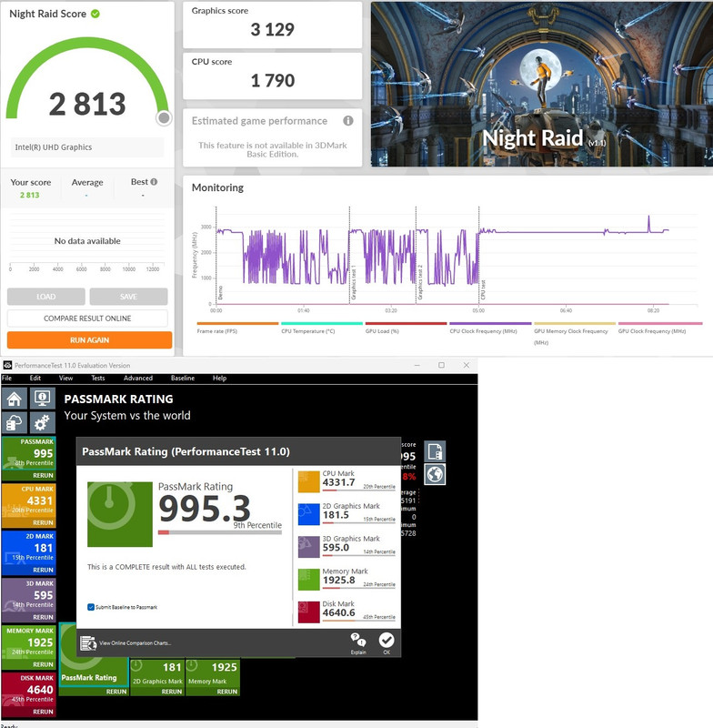
Task: Click the 3D Graphics Mark 595.0 result row
Action: pos(346,547)
